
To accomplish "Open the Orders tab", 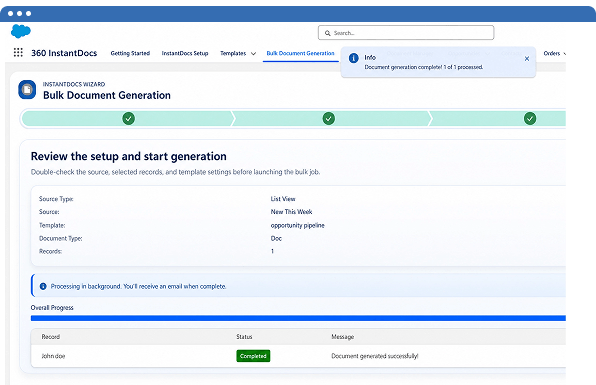I will (552, 53).
